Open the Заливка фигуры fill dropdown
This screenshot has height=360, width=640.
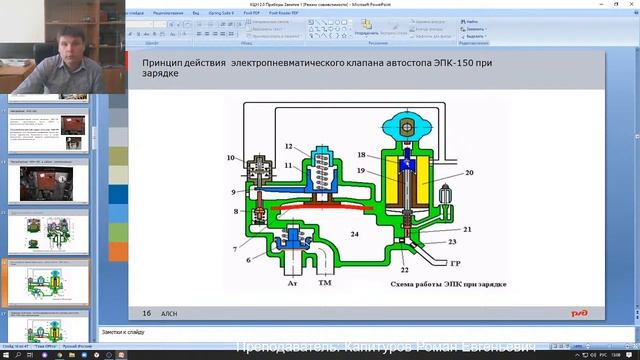tap(428, 22)
